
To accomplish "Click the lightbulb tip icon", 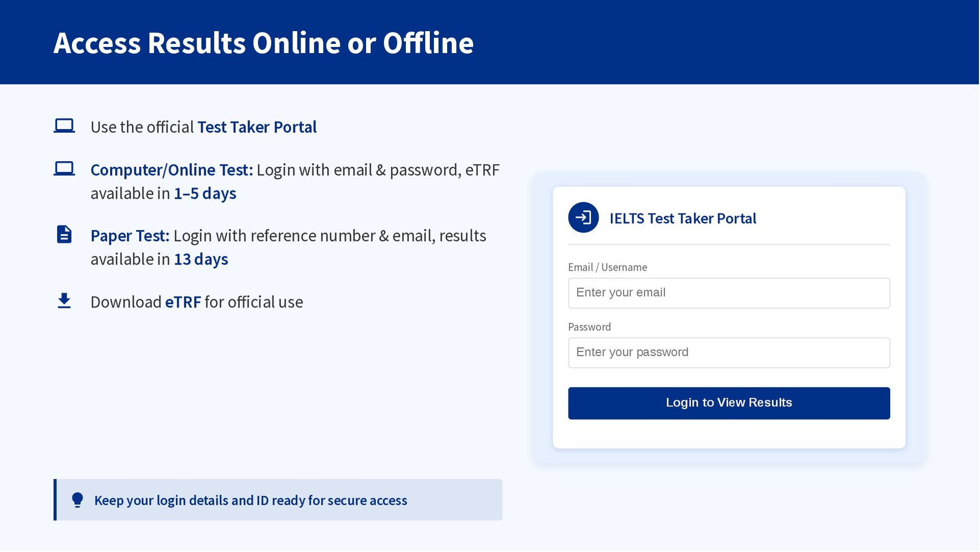I will tap(78, 500).
